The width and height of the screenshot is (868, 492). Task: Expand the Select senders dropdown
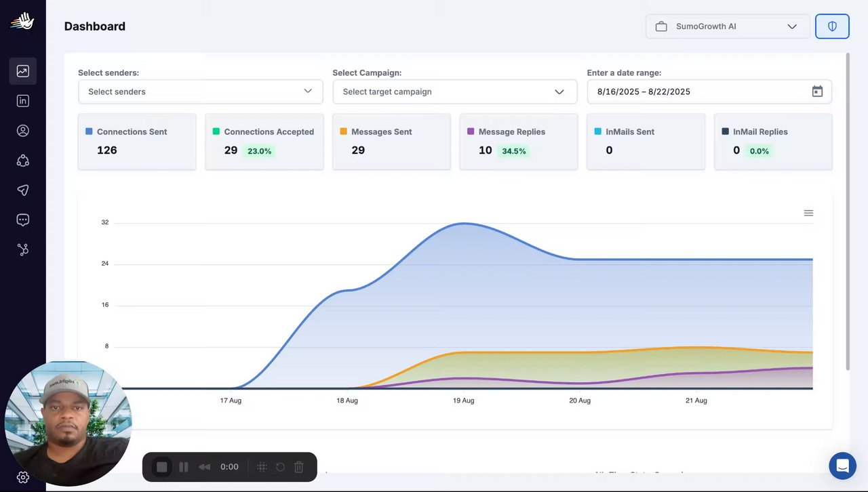pyautogui.click(x=201, y=91)
